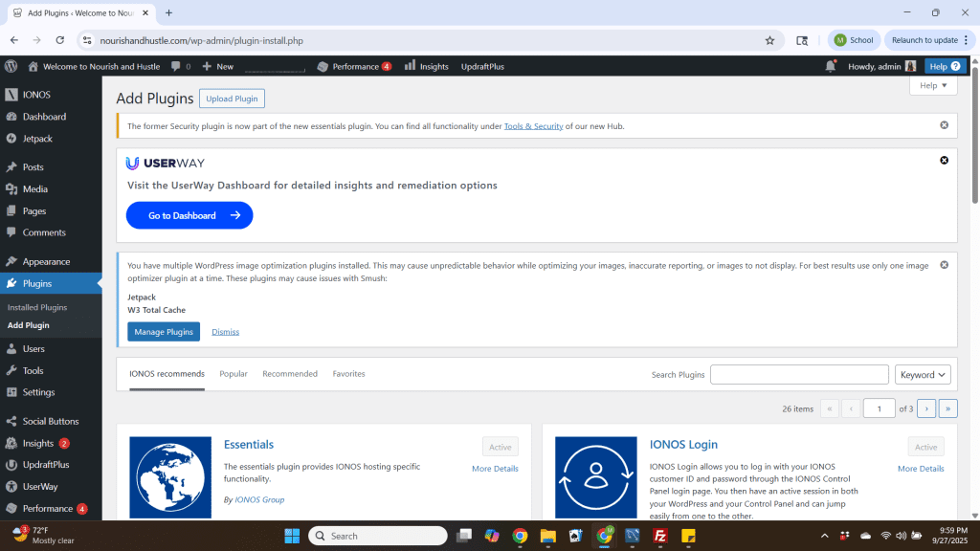This screenshot has height=551, width=980.
Task: Expand the Keyword search type dropdown
Action: [x=923, y=375]
